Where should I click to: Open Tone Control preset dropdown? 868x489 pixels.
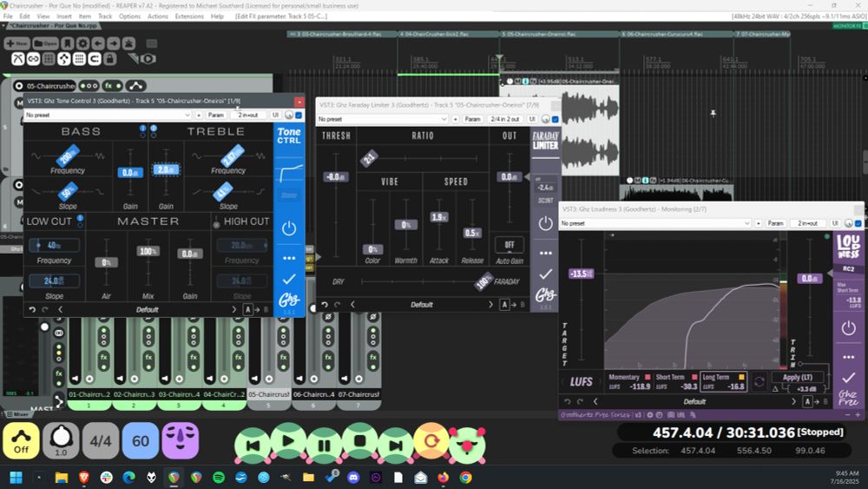click(108, 115)
